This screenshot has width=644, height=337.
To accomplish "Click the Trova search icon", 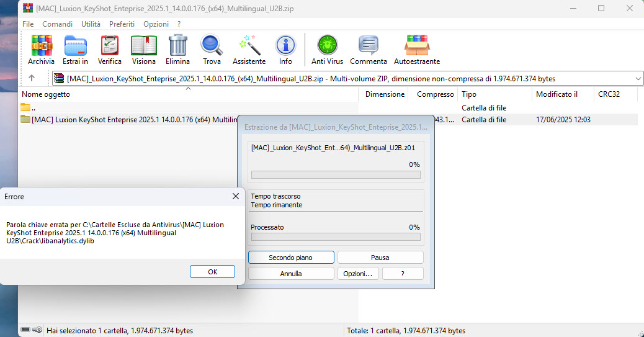I will (212, 46).
